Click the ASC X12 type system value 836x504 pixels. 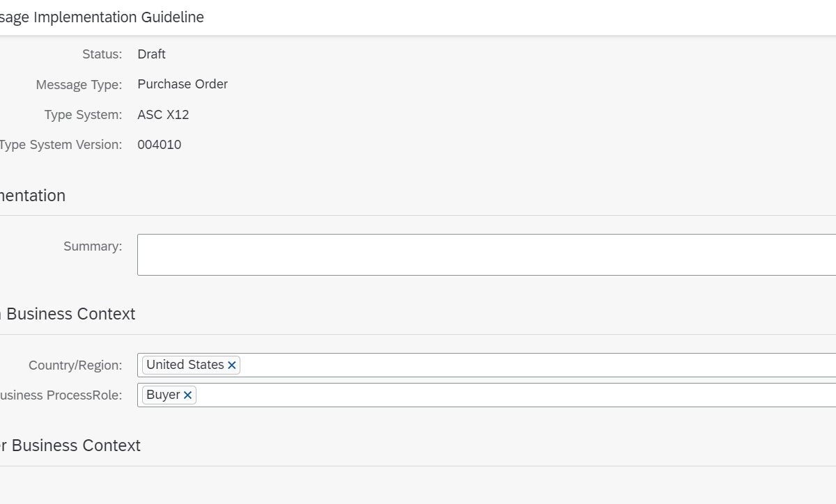[x=163, y=115]
